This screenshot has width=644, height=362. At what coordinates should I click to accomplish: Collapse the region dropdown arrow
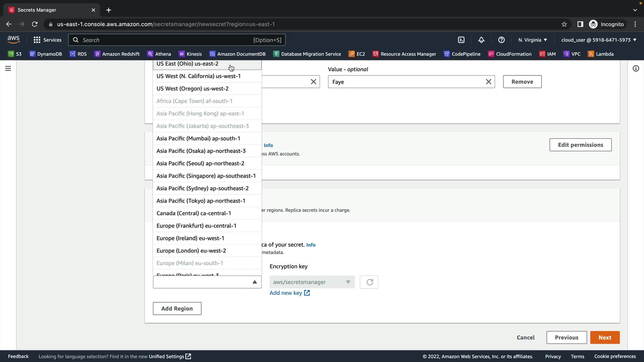click(x=255, y=282)
